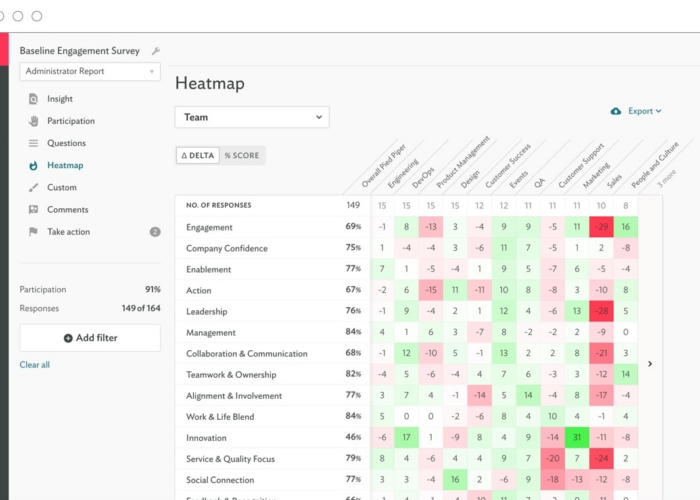Open the Team grouping dropdown
The height and width of the screenshot is (500, 700).
[252, 117]
